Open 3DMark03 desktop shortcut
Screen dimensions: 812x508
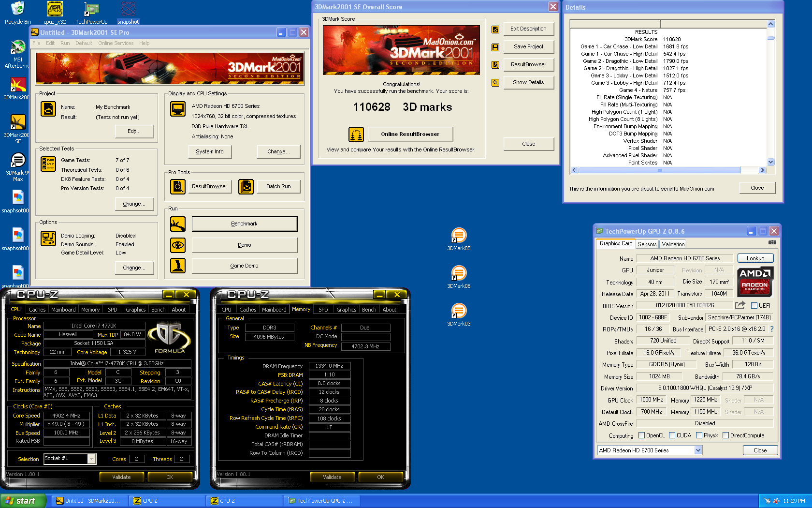pyautogui.click(x=459, y=314)
